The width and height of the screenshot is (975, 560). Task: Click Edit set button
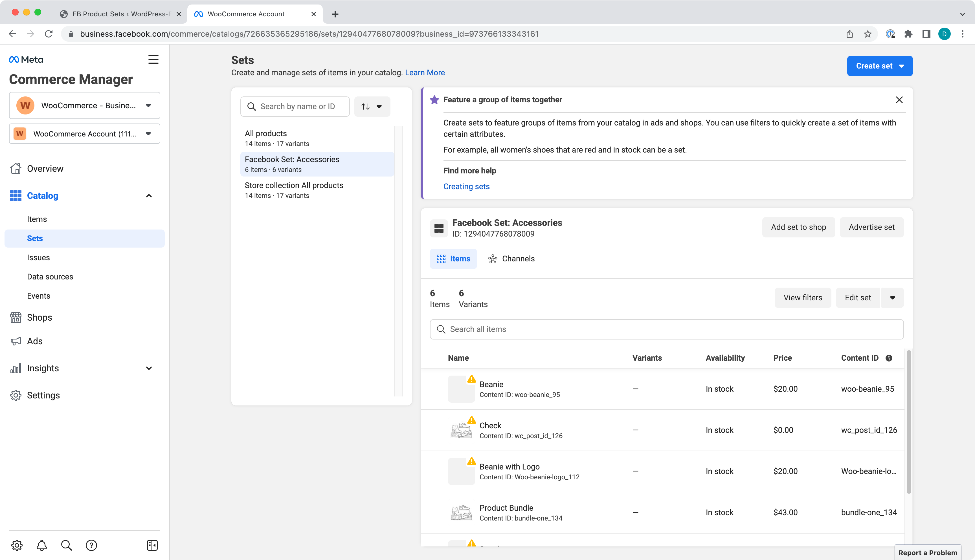coord(858,298)
